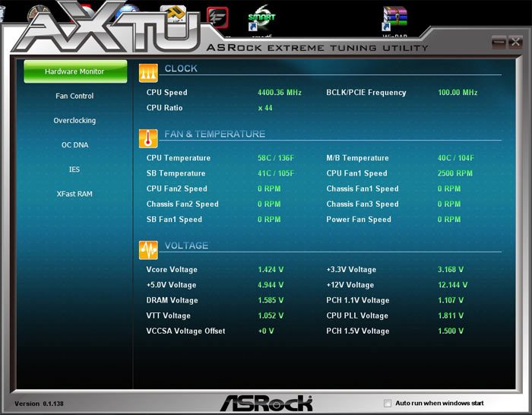Click the Clock section icon

148,71
